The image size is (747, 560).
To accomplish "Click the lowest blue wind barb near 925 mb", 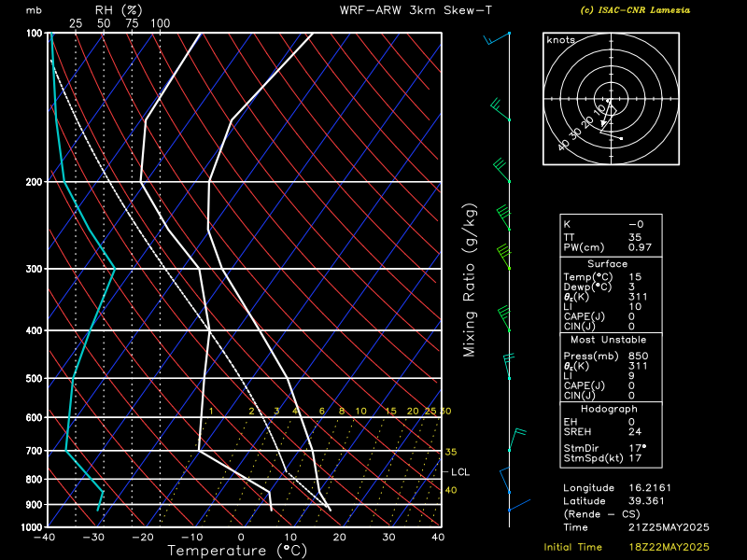I will tap(519, 505).
